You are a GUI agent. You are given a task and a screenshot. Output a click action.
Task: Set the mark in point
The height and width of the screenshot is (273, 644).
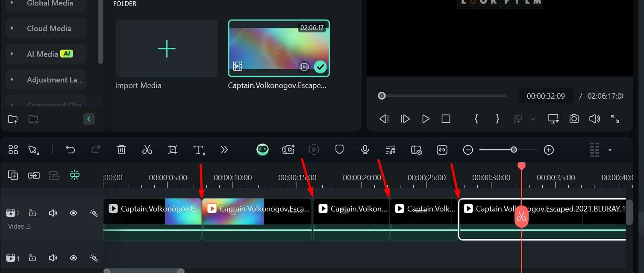476,119
